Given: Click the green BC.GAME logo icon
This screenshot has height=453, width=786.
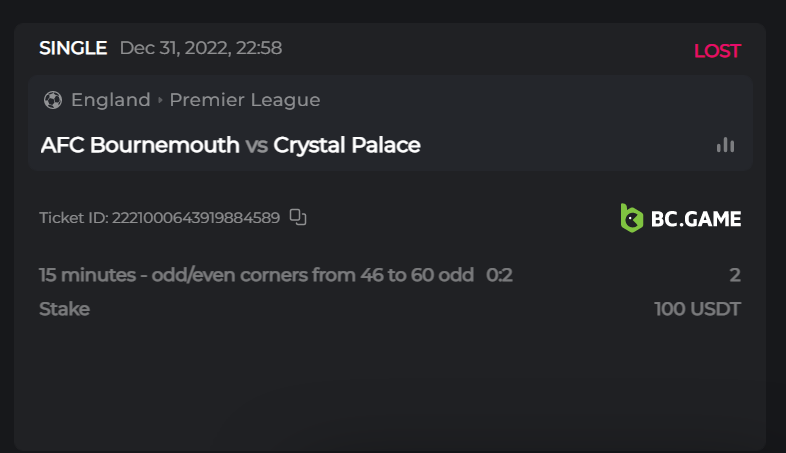Looking at the screenshot, I should pyautogui.click(x=631, y=217).
